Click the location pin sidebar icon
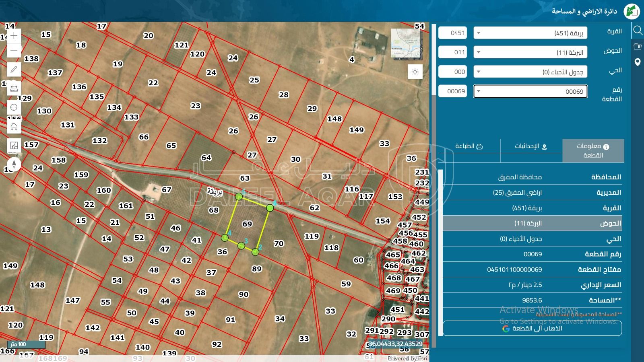The width and height of the screenshot is (644, 362). point(638,62)
